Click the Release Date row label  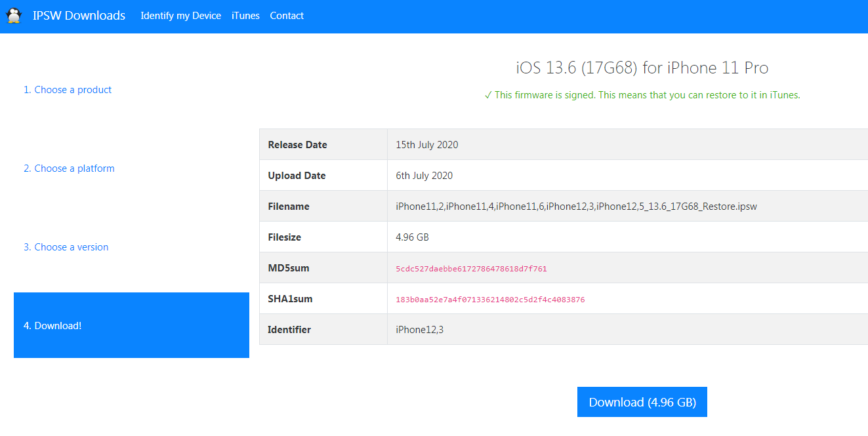coord(297,145)
